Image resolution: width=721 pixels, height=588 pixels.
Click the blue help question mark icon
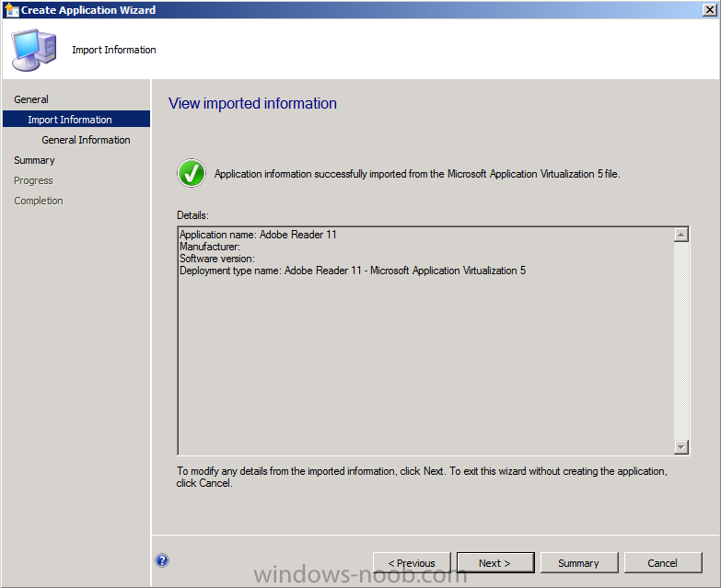tap(162, 560)
